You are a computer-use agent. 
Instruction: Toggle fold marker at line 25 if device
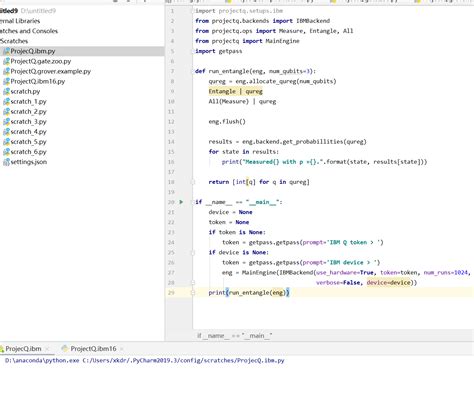[192, 252]
